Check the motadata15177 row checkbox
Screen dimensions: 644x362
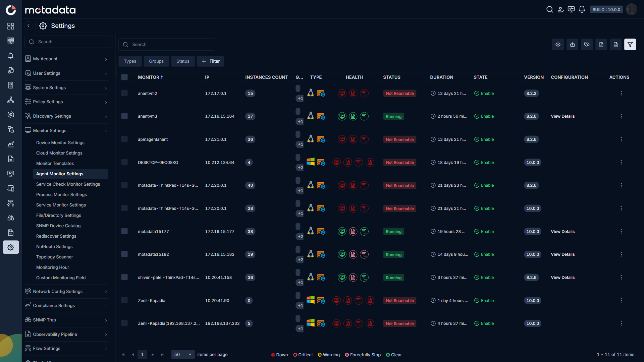124,232
